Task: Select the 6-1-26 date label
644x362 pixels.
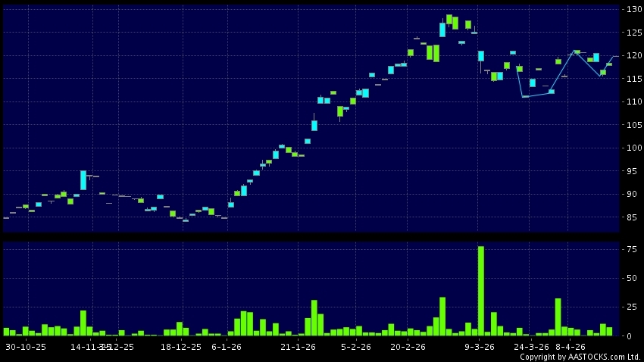Action: 227,347
